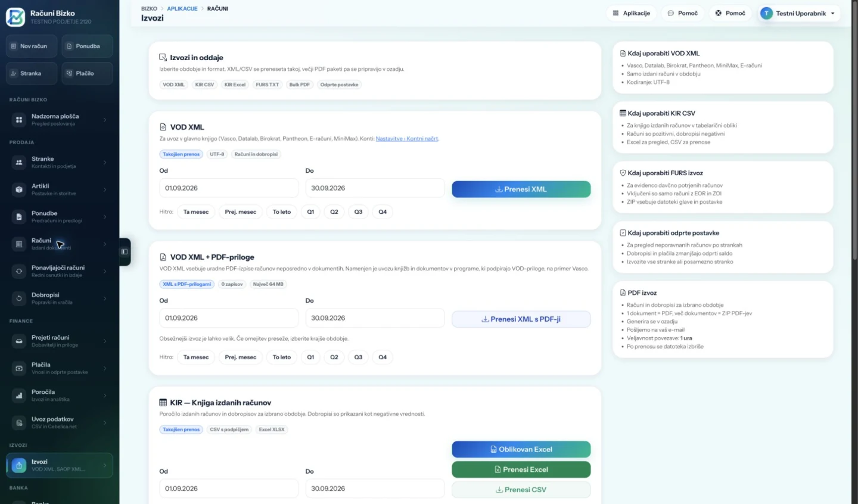Viewport: 858px width, 504px height.
Task: Click the Bulk PDF chip under Izvozi in oddaje
Action: click(300, 85)
